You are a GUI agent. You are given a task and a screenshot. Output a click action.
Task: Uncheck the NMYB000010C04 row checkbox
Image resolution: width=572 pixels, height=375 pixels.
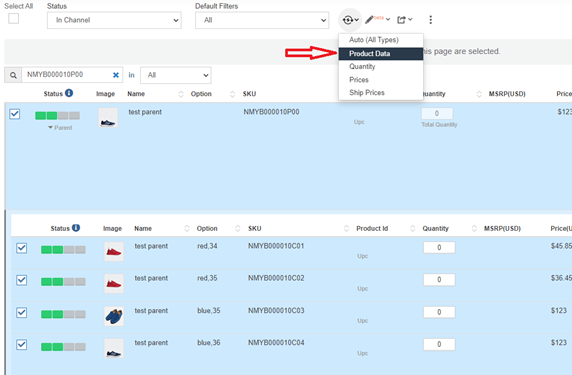tap(22, 345)
